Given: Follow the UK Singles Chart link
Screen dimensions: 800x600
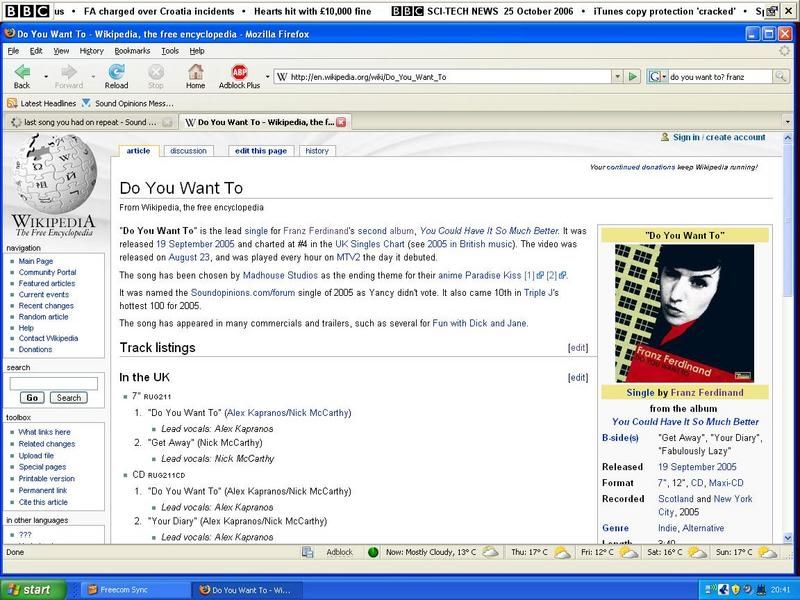Looking at the screenshot, I should pos(369,244).
